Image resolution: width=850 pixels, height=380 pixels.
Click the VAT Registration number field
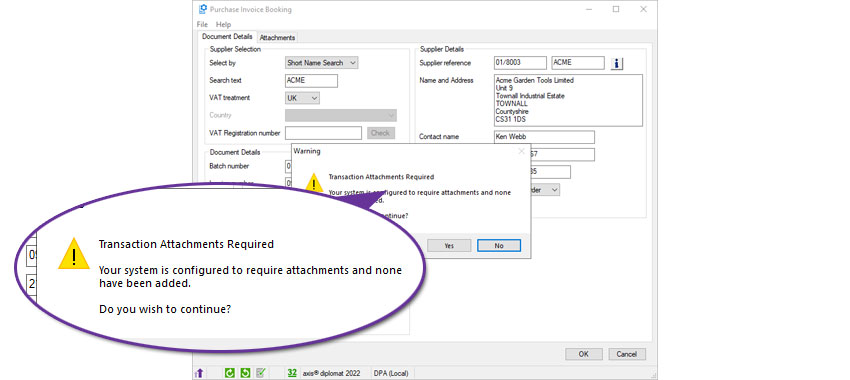pos(323,133)
